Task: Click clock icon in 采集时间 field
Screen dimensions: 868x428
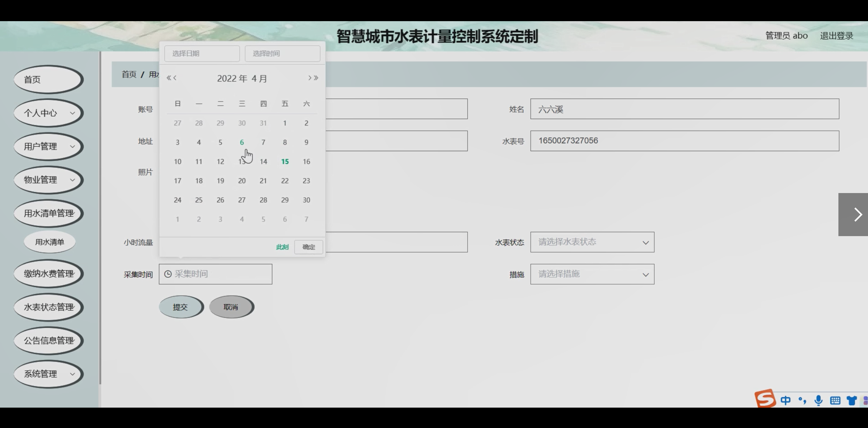Action: (x=168, y=274)
